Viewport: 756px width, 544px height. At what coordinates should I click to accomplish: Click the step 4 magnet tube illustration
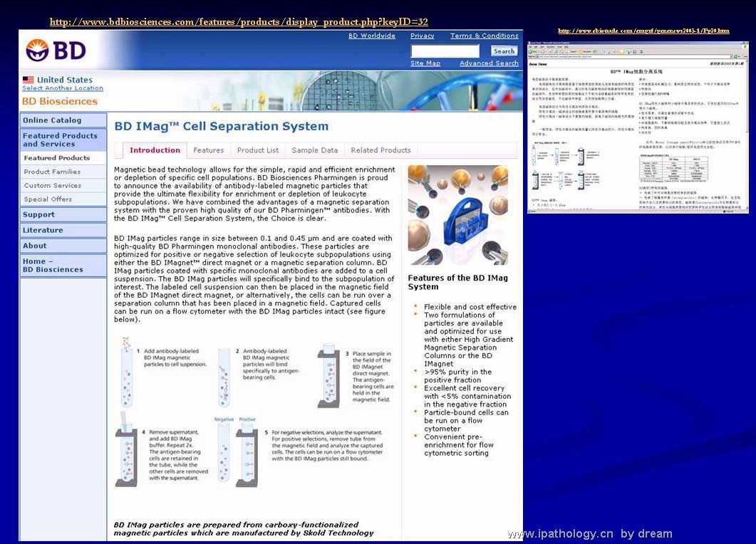[127, 449]
